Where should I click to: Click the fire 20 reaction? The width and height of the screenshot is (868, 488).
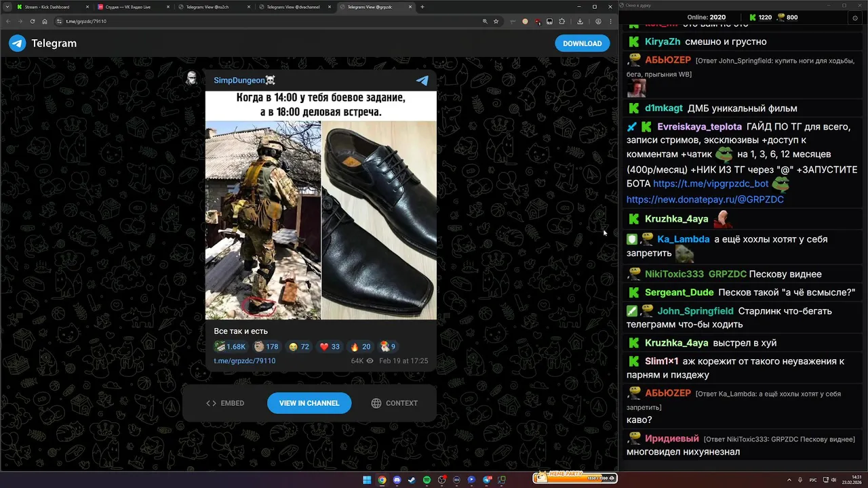coord(360,346)
